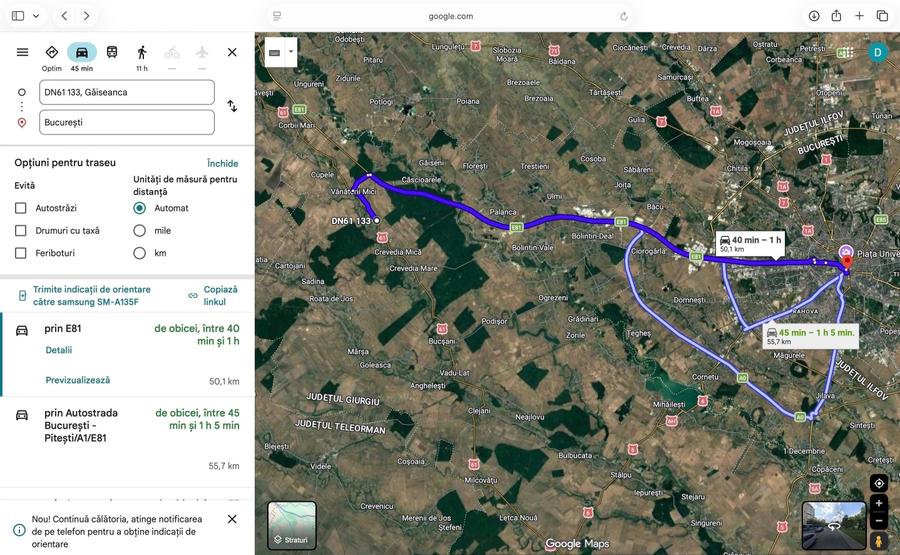Activate the Street View Pegman

[x=879, y=541]
